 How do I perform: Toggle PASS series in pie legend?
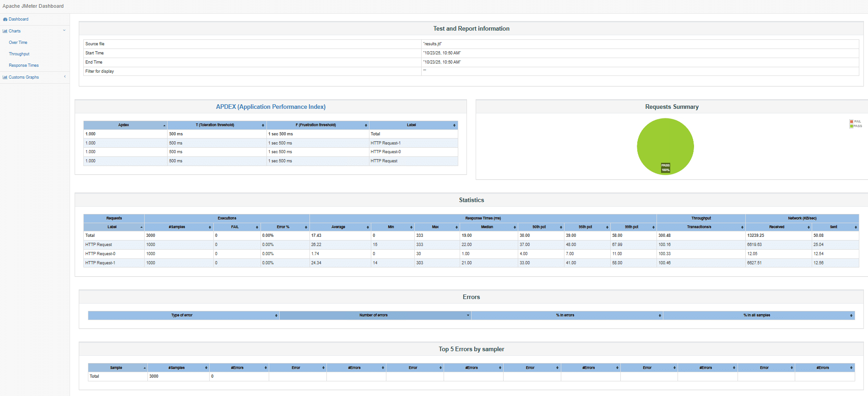pyautogui.click(x=852, y=126)
